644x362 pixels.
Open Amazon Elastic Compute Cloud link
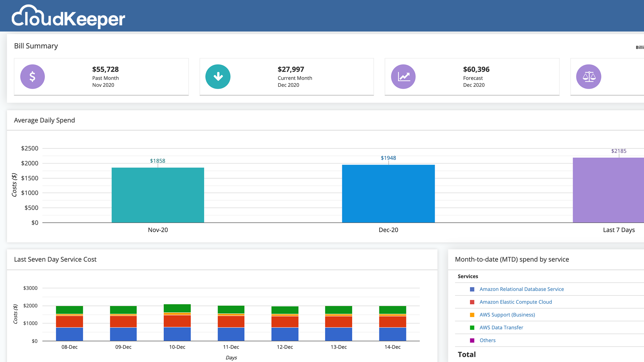pos(516,302)
